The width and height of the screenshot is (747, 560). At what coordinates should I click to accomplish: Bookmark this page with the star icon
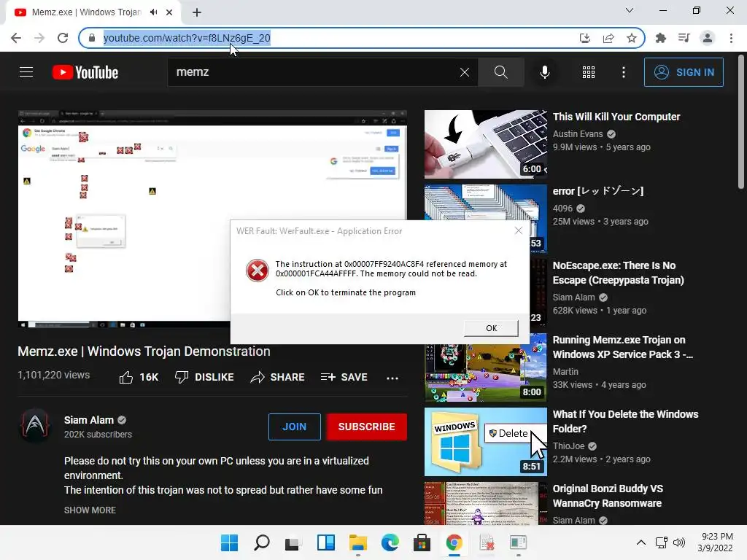[x=632, y=38]
